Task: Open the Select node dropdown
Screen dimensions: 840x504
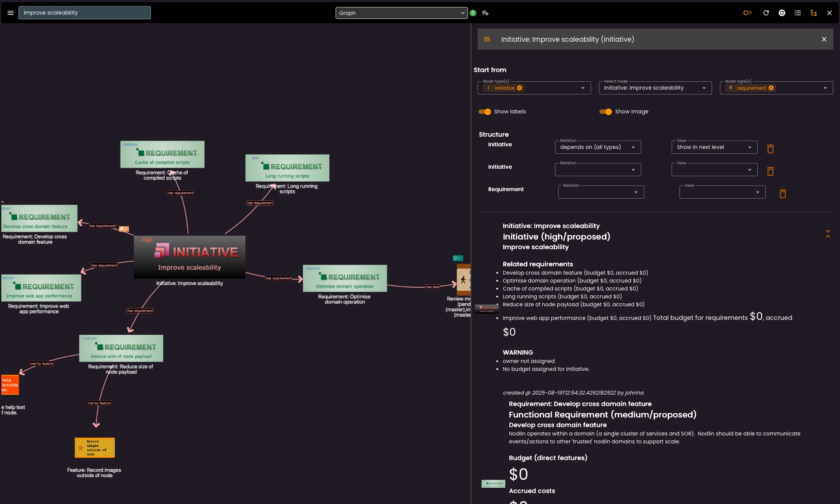Action: [x=654, y=88]
